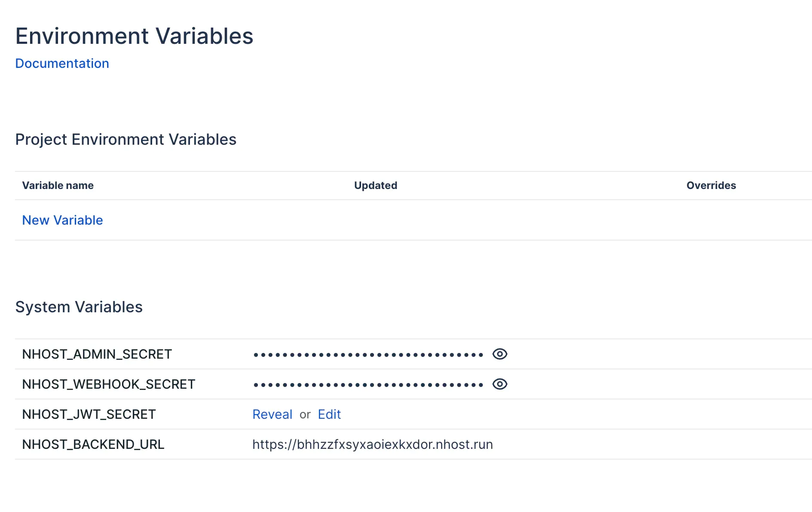
Task: Toggle visibility of NHOST_WEBHOOK_SECRET dots
Action: [499, 384]
